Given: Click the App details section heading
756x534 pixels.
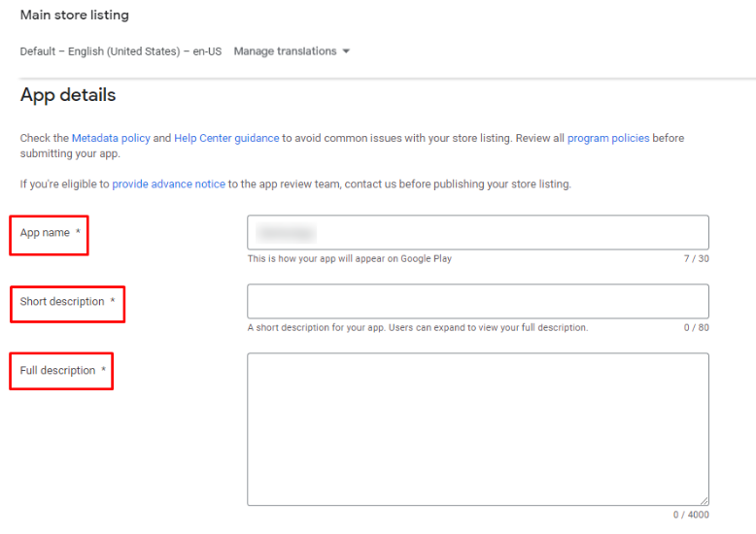Looking at the screenshot, I should pos(68,95).
